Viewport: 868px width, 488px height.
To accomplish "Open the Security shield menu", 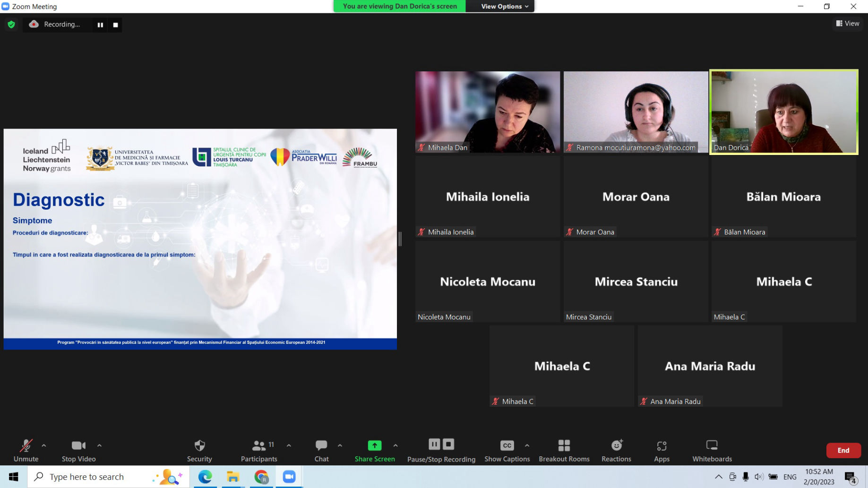I will click(199, 450).
